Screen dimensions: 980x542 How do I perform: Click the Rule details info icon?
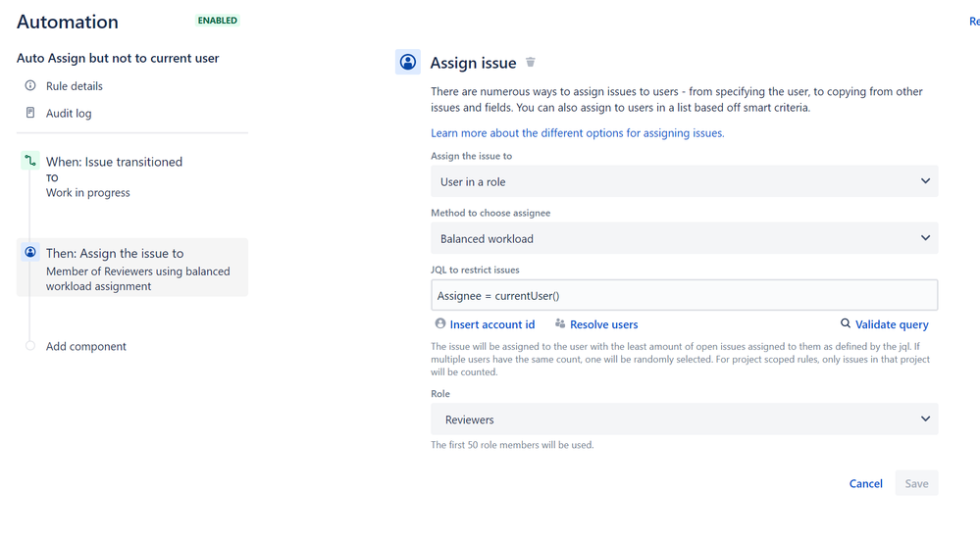pos(30,85)
